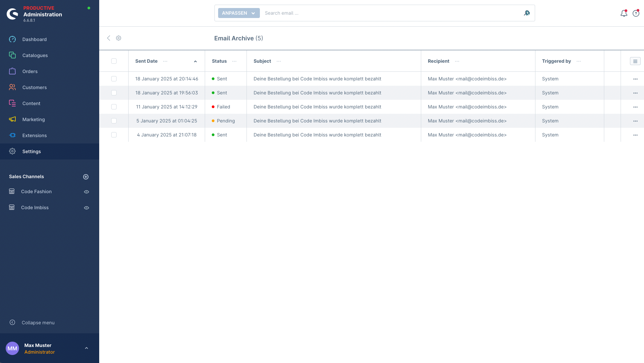Click the Email Archive (5) title
The height and width of the screenshot is (363, 644).
[238, 38]
